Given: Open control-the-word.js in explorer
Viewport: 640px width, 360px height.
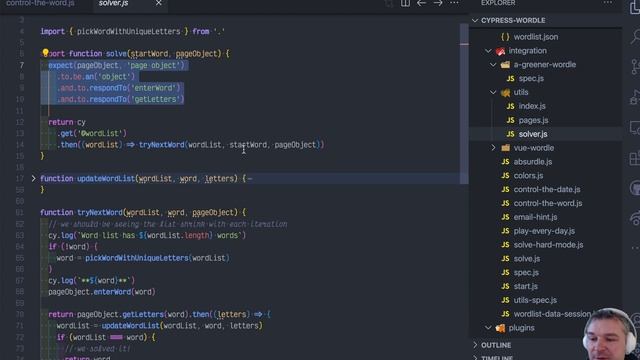Looking at the screenshot, I should click(548, 203).
